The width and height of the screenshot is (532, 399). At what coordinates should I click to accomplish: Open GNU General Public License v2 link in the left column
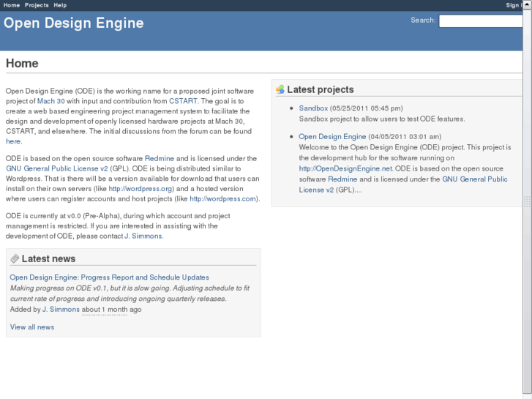[57, 168]
